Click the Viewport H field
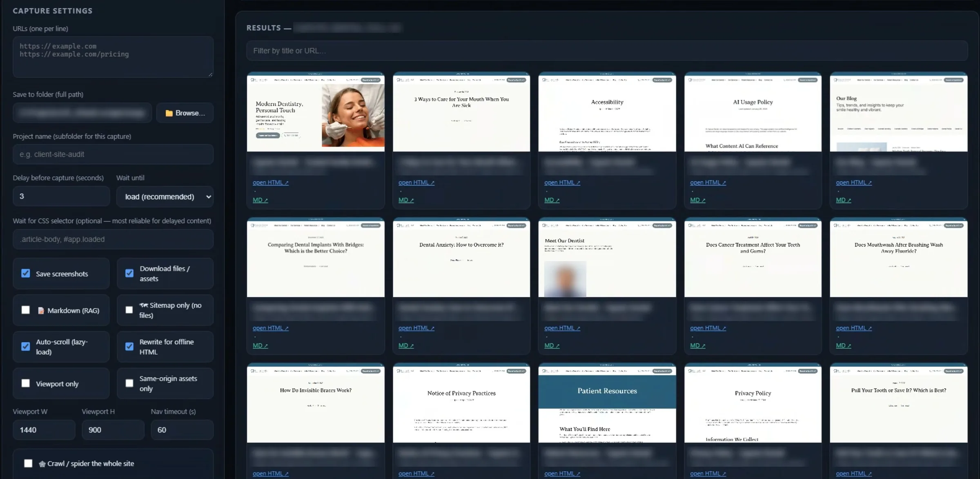 click(113, 430)
